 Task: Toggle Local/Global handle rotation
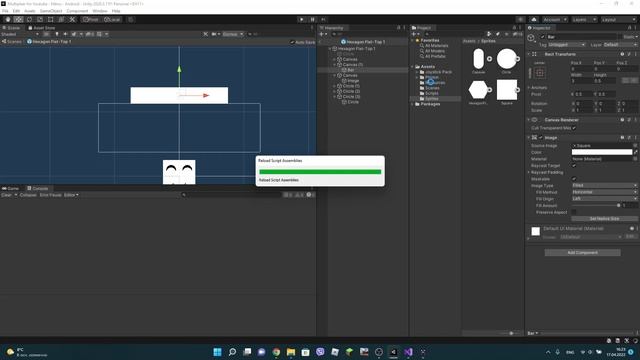click(112, 20)
